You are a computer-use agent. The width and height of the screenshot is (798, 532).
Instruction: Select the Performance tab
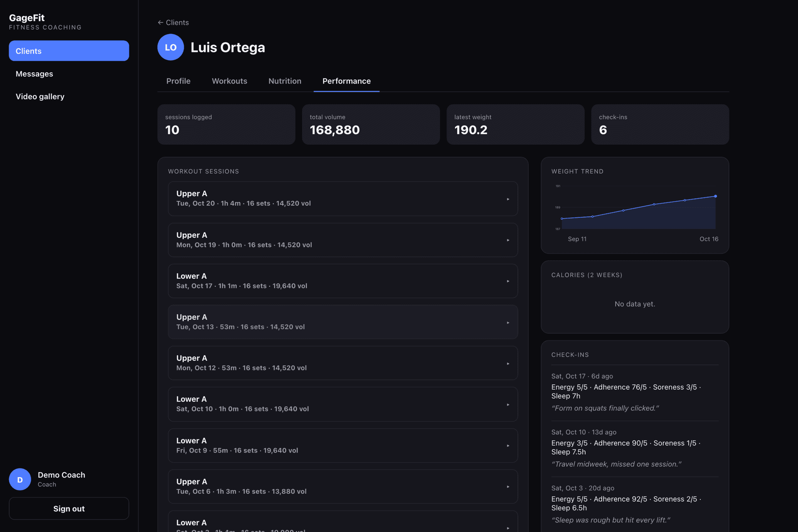347,81
